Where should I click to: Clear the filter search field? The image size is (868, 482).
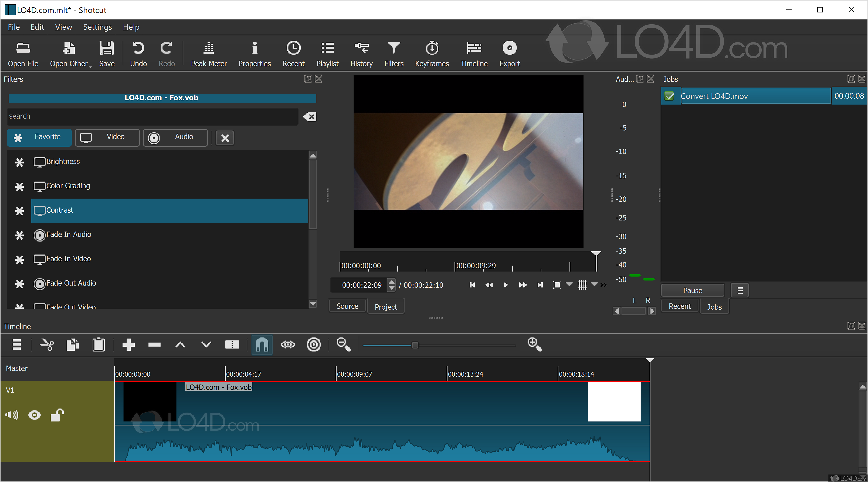(310, 117)
